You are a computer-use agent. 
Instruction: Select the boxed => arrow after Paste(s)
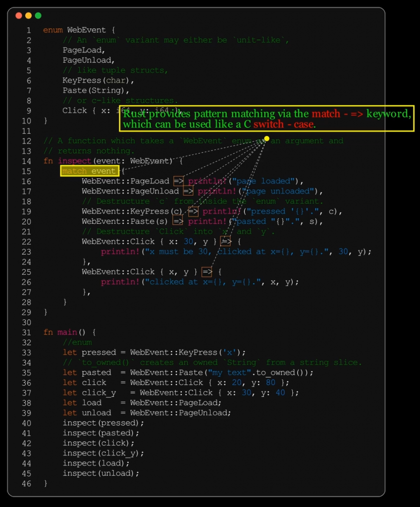178,221
